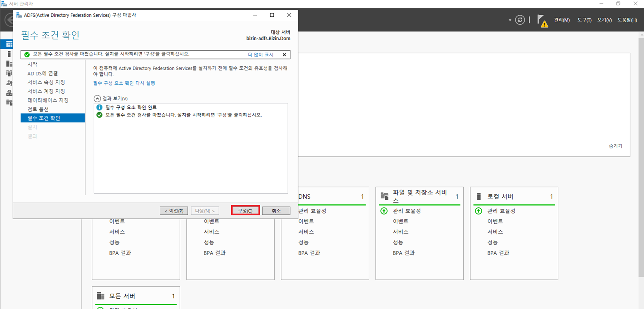Go to the 서비스 속성 지정 step
The image size is (644, 309).
[46, 82]
